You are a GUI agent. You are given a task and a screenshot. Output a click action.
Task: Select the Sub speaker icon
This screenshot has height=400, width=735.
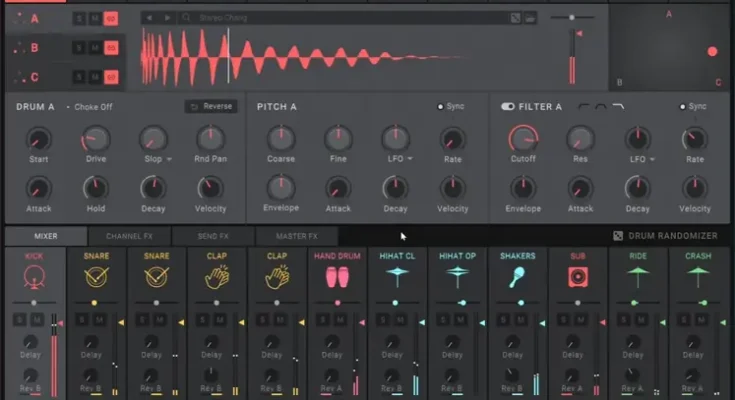pos(578,277)
